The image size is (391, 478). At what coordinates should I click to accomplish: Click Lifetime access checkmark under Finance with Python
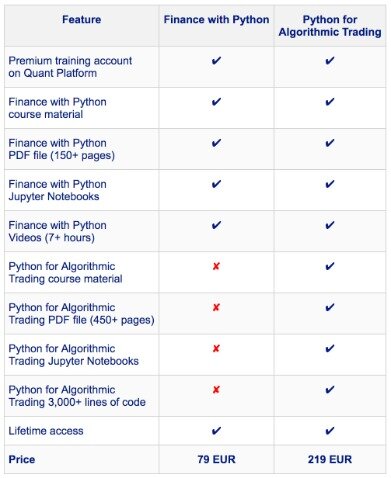[216, 431]
